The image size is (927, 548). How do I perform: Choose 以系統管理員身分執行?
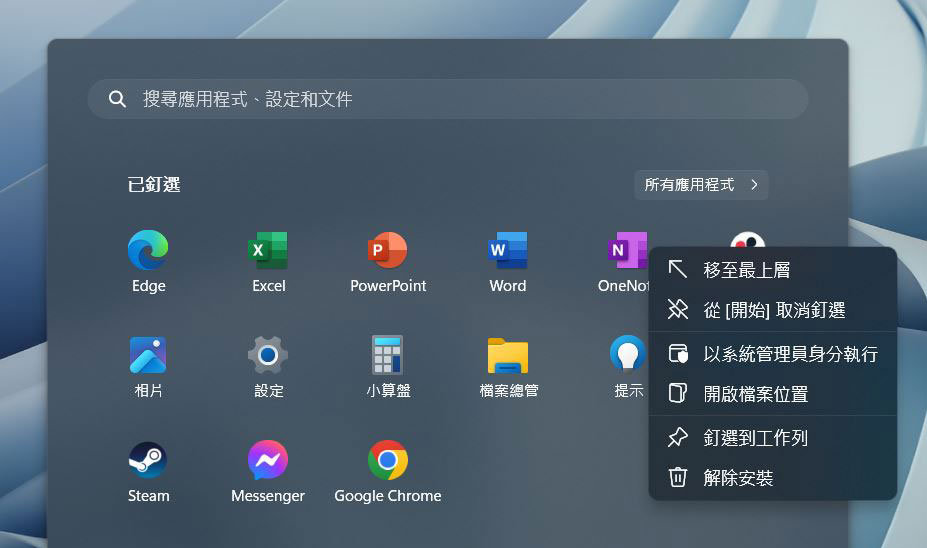(x=773, y=354)
